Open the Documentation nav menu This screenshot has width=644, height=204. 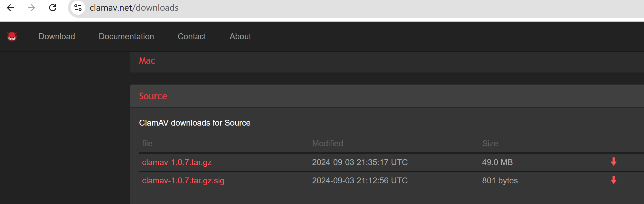click(x=126, y=37)
